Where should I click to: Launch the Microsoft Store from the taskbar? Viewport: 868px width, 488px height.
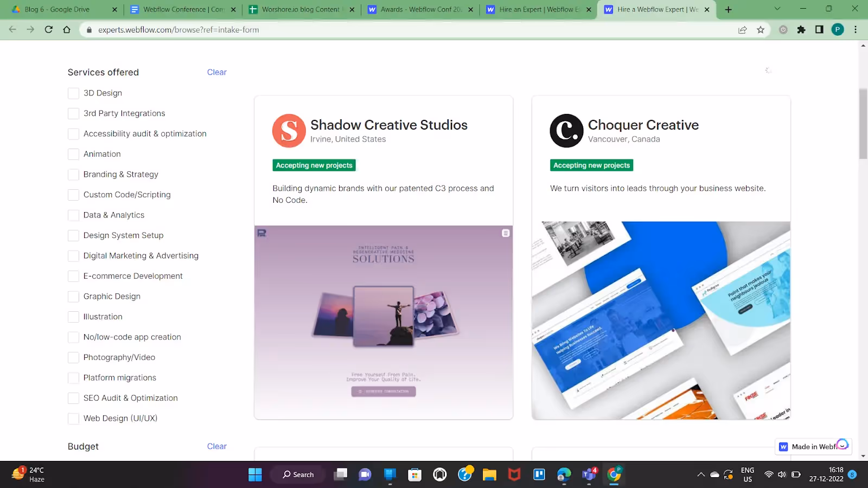pos(414,474)
